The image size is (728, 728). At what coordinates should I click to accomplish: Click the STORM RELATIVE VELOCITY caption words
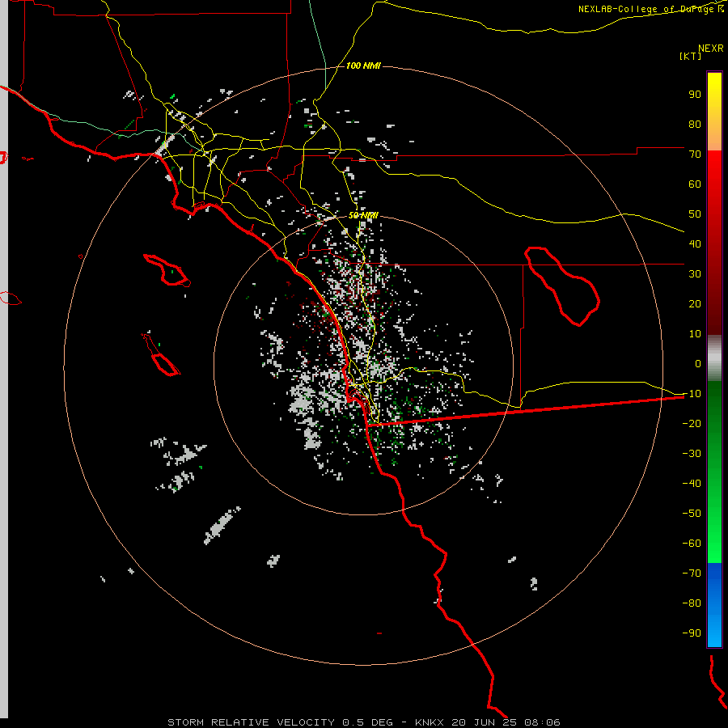(251, 722)
